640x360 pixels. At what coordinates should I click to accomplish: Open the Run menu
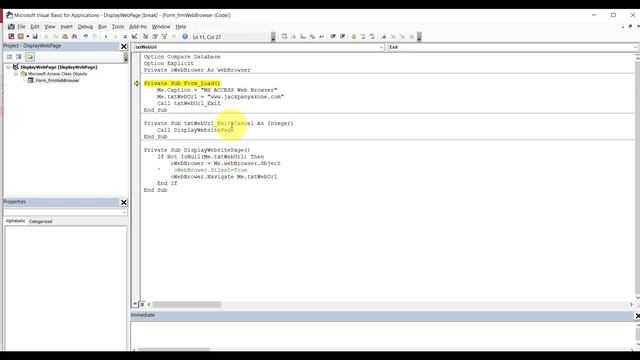(x=102, y=27)
